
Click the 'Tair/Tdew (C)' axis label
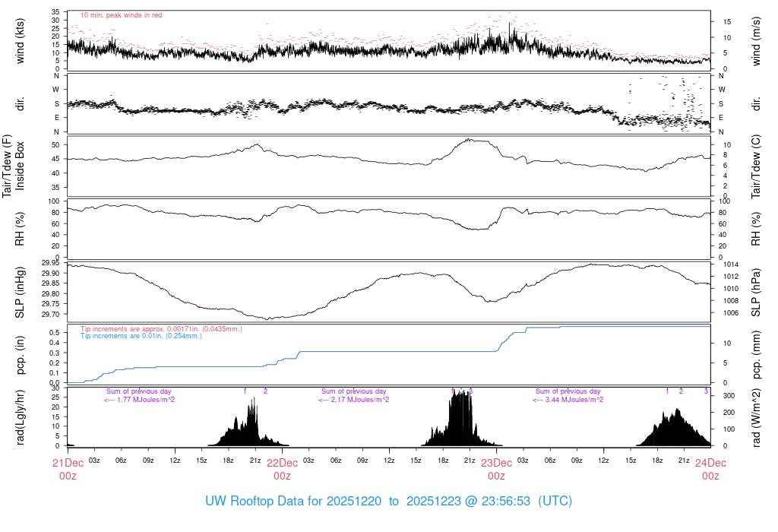pyautogui.click(x=756, y=166)
